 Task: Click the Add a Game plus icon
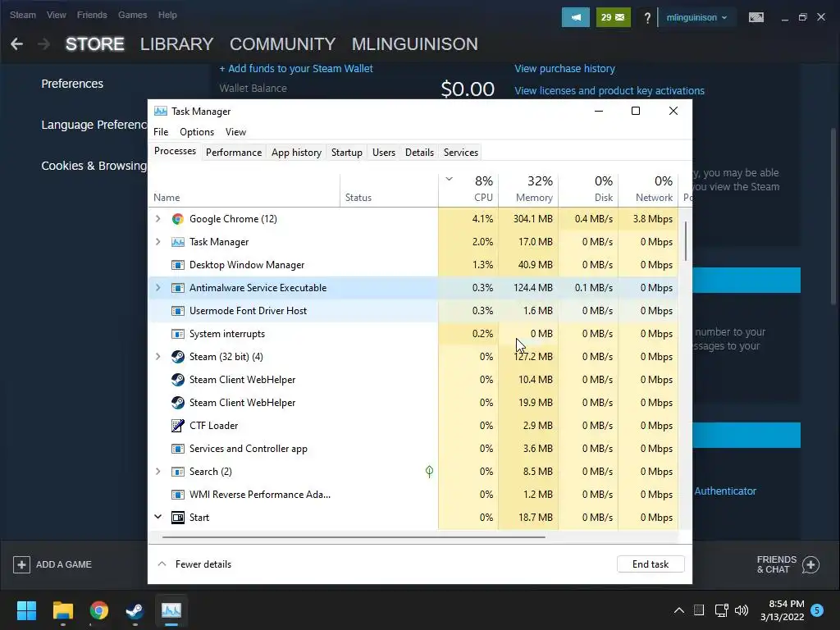point(21,564)
